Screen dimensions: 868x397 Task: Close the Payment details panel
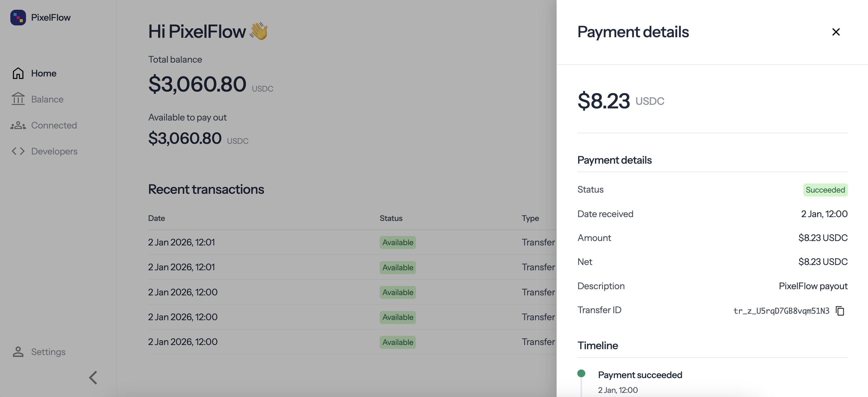(836, 32)
